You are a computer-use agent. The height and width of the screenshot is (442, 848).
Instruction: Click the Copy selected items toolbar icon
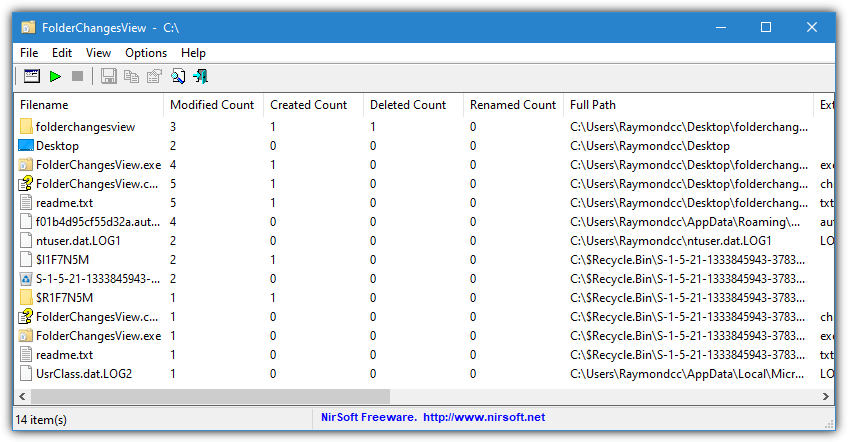click(131, 76)
